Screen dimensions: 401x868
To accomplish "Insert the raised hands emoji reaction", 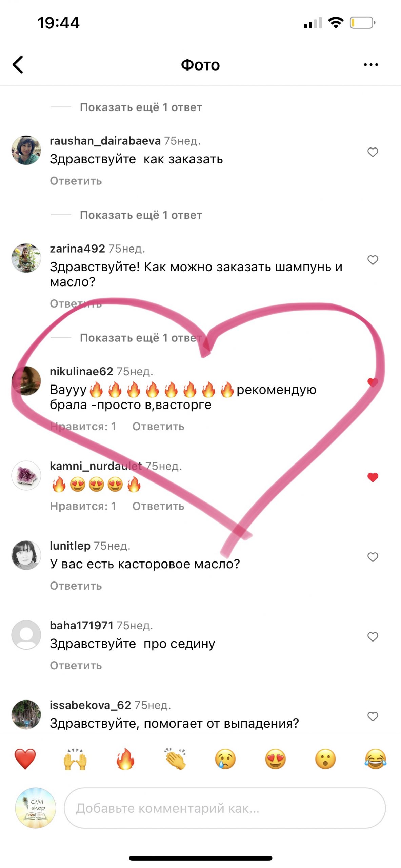I will pyautogui.click(x=75, y=759).
